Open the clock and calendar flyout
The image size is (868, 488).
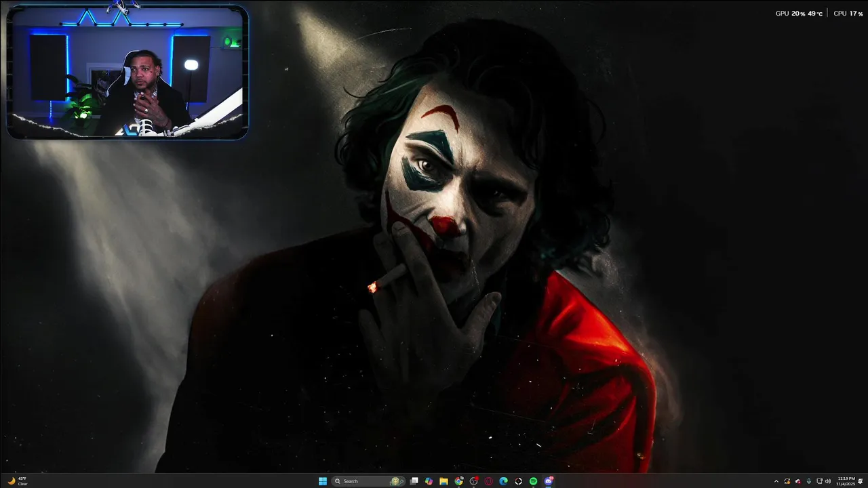pyautogui.click(x=846, y=481)
